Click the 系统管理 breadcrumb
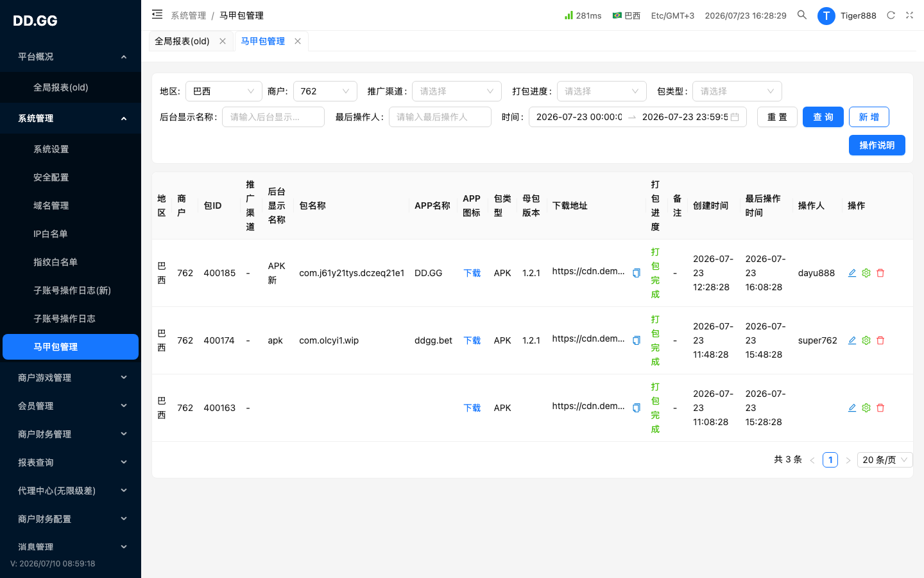The height and width of the screenshot is (578, 924). click(189, 15)
